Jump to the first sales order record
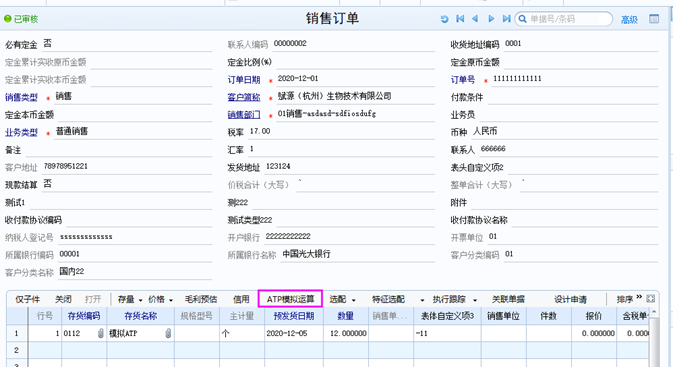 point(460,19)
